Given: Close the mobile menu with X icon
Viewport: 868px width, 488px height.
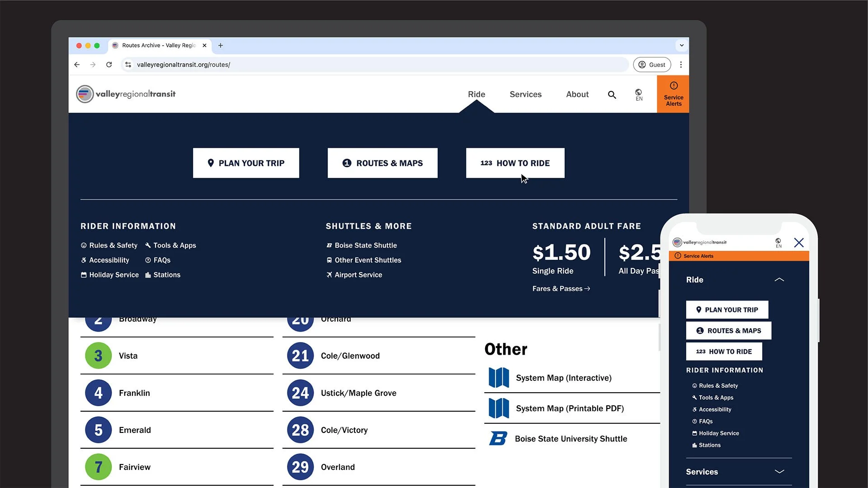Looking at the screenshot, I should 799,243.
